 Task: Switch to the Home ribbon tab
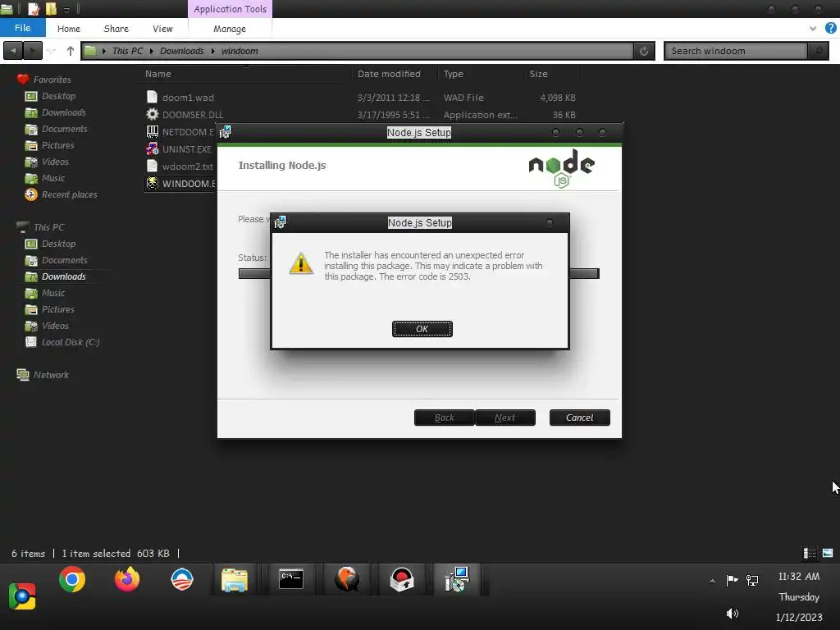point(69,29)
